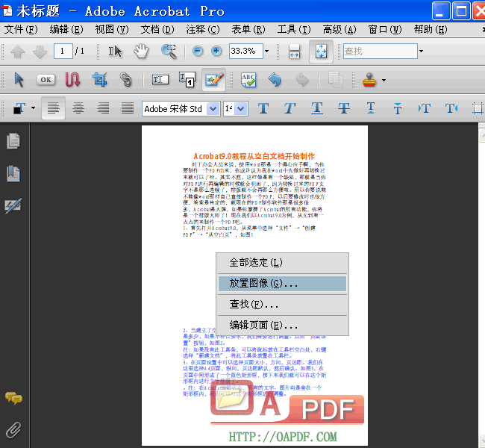Toggle align left

point(53,108)
